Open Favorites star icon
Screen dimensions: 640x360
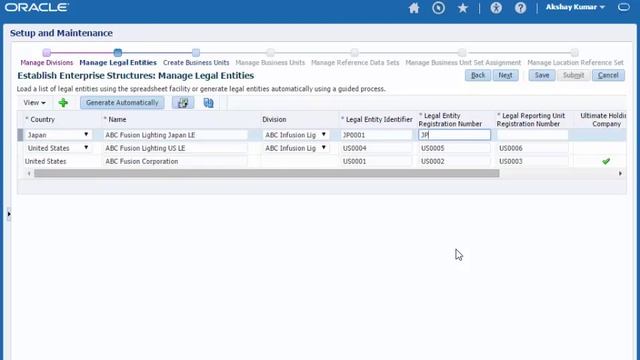pyautogui.click(x=462, y=8)
